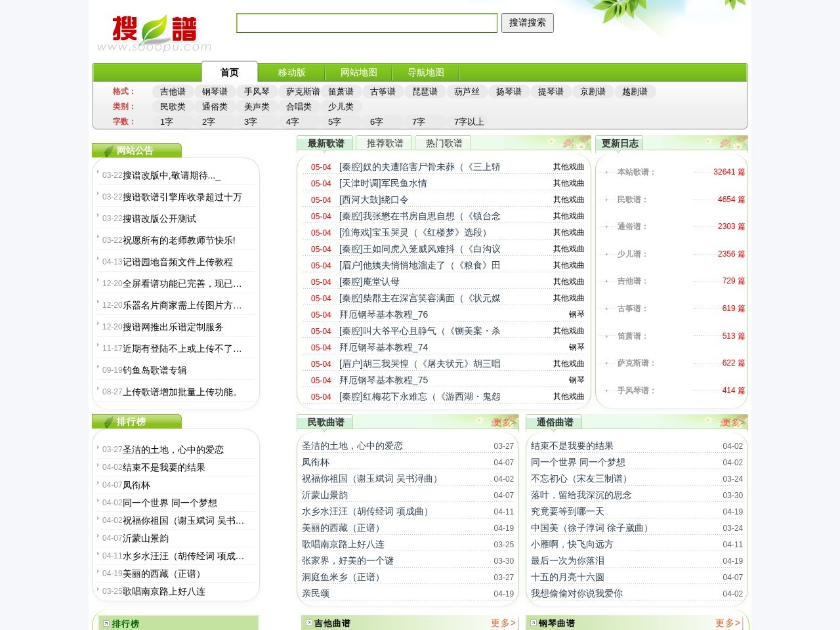
Task: Click the 搜谱 site logo
Action: [x=154, y=33]
